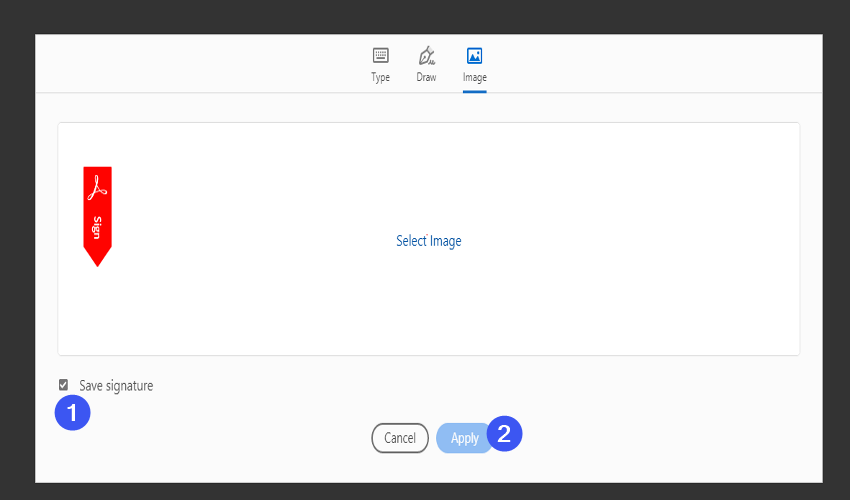Screen dimensions: 850x500
Task: Click the Select Image link
Action: click(x=429, y=241)
